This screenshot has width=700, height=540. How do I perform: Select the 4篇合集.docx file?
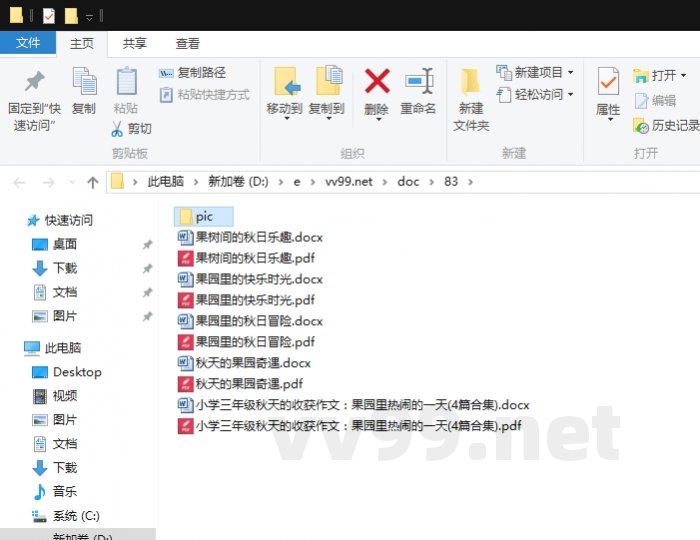(x=354, y=405)
